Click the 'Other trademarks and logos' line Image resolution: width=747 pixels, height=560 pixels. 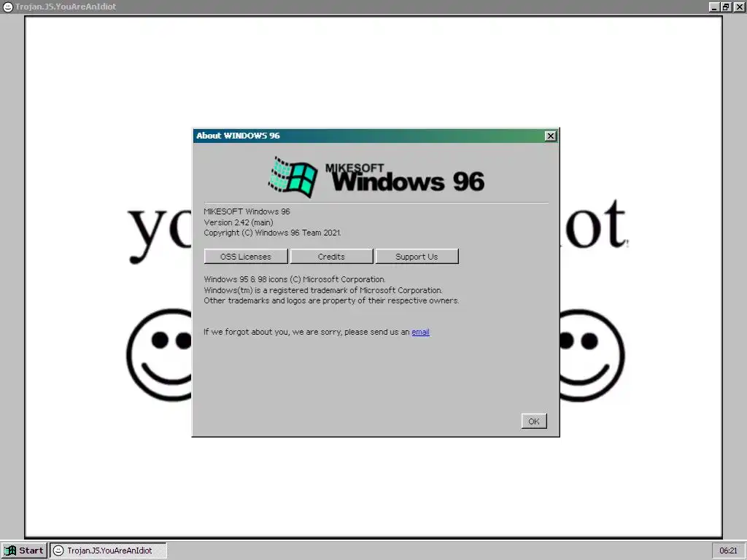[x=332, y=300]
